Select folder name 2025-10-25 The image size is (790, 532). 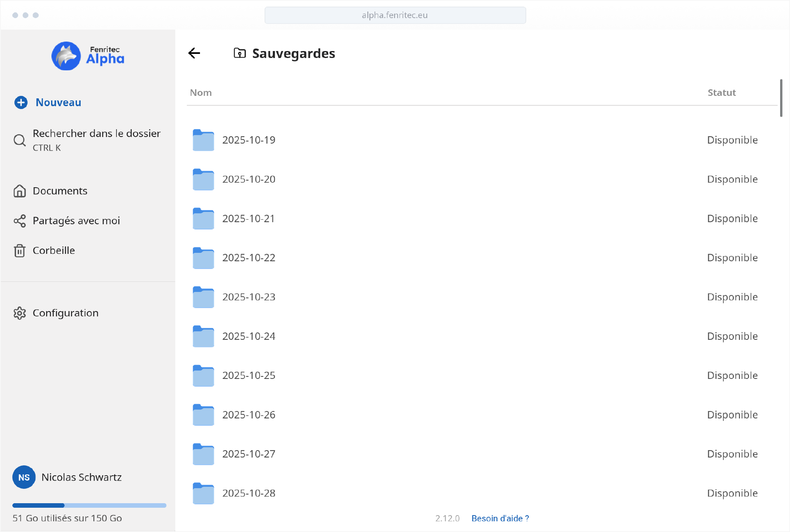[x=249, y=376]
